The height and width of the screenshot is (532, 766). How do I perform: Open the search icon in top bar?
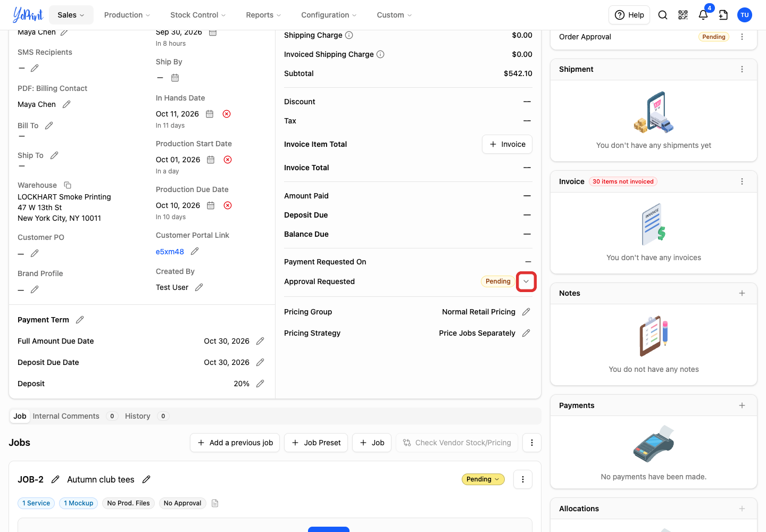pyautogui.click(x=663, y=15)
